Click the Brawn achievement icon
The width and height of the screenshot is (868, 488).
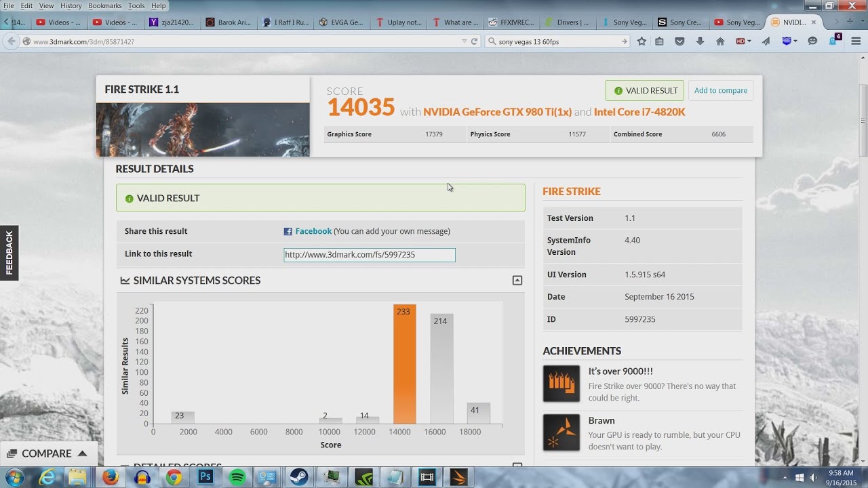click(x=561, y=432)
